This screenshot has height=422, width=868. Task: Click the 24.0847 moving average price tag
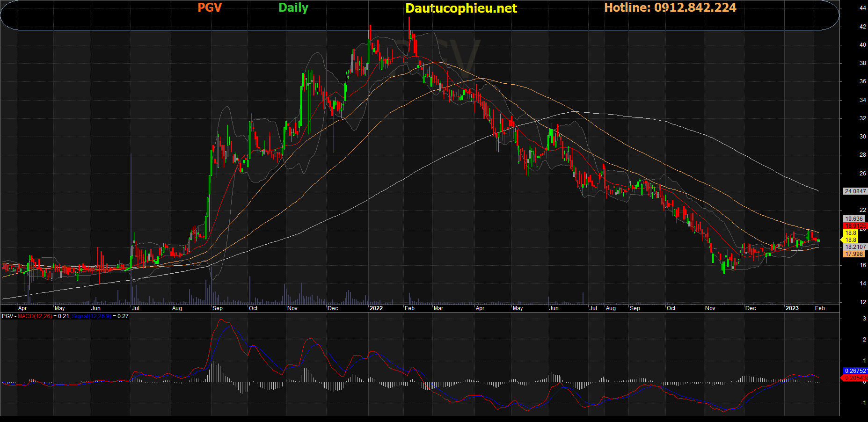[x=854, y=191]
